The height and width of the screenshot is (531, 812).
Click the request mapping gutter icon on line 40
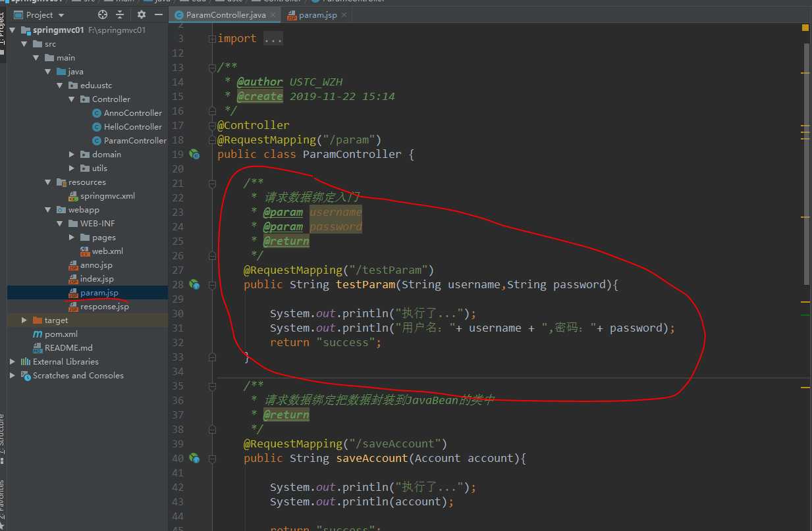194,458
